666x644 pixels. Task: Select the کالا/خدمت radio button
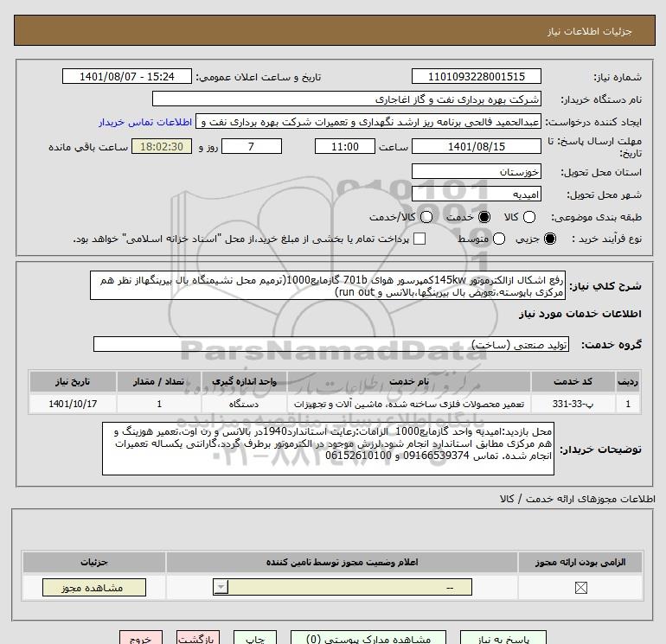(x=426, y=217)
